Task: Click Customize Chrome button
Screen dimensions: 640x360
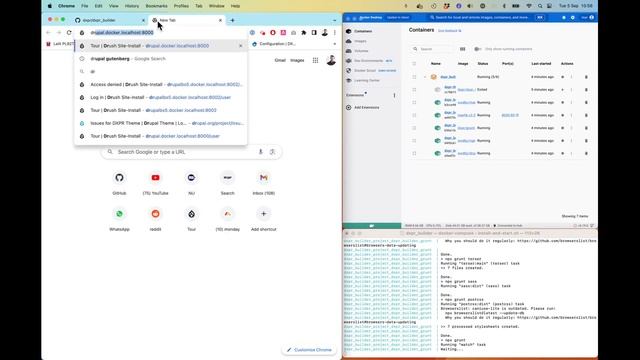Action: (309, 350)
